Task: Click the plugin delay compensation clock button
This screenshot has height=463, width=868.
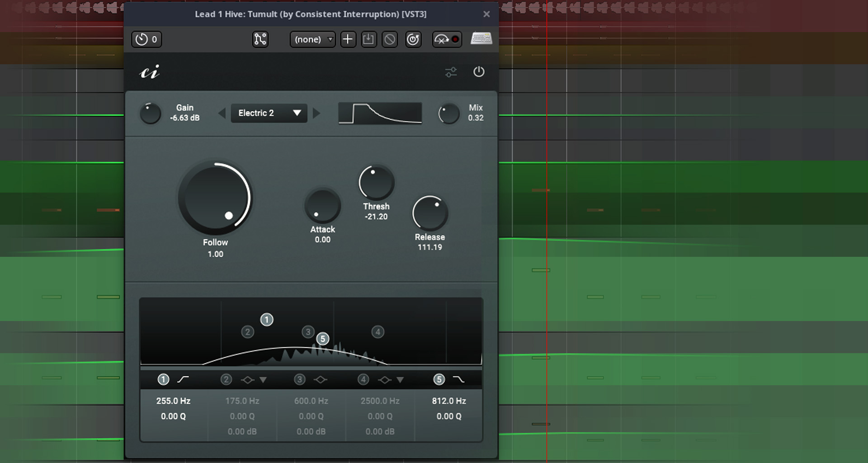Action: tap(146, 39)
